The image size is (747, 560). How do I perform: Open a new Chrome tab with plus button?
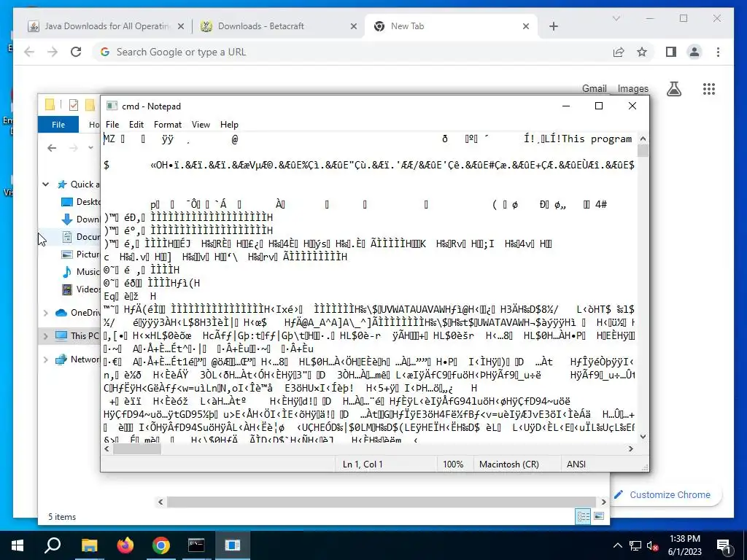pos(554,26)
